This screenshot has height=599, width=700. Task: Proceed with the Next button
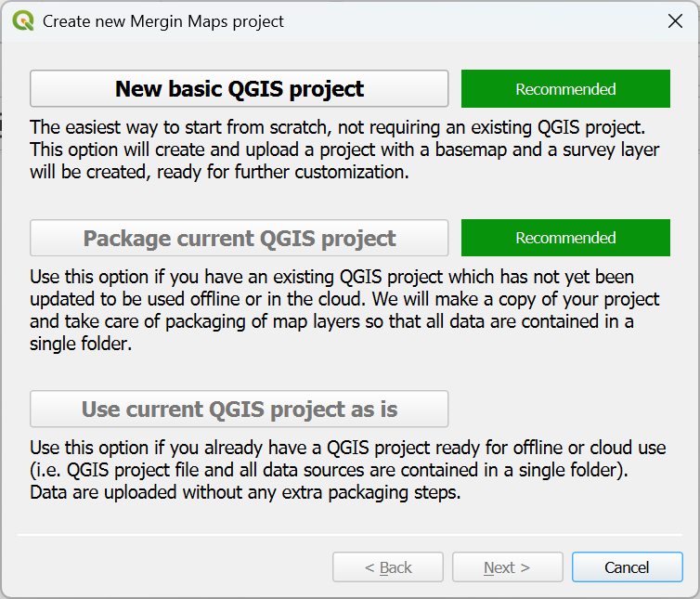pyautogui.click(x=507, y=567)
